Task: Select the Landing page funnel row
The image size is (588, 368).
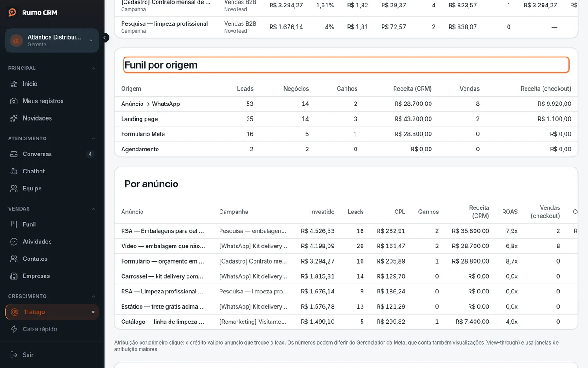Action: click(x=346, y=119)
